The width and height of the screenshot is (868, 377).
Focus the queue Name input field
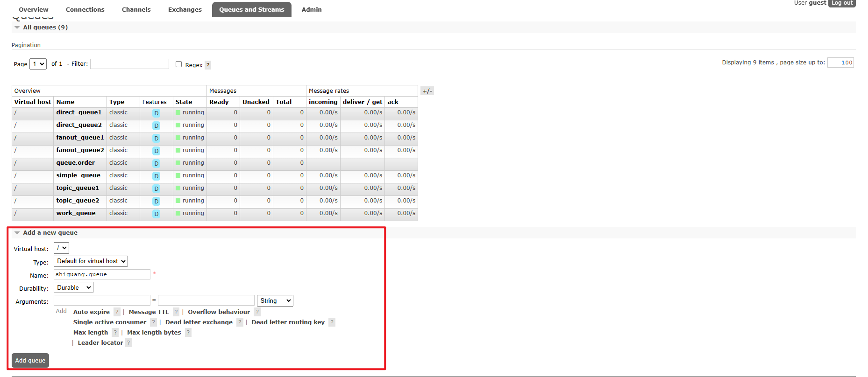(x=102, y=274)
